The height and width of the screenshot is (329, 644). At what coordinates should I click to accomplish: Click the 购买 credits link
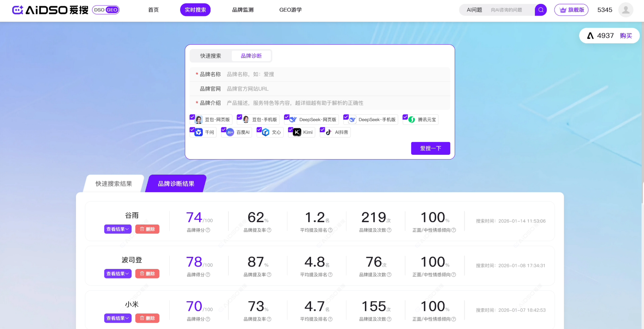point(626,36)
